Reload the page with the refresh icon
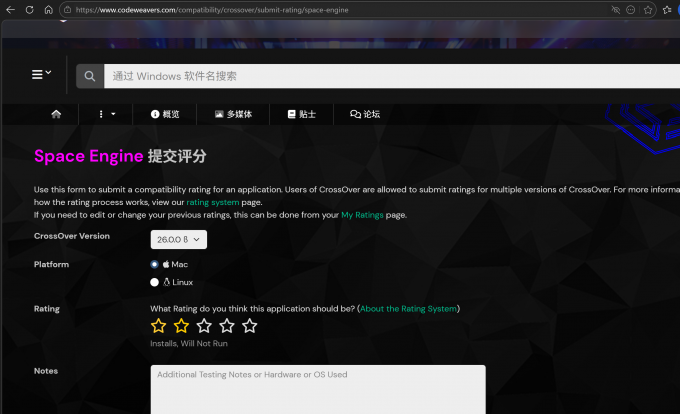Screen dimensions: 680x414 click(x=29, y=10)
